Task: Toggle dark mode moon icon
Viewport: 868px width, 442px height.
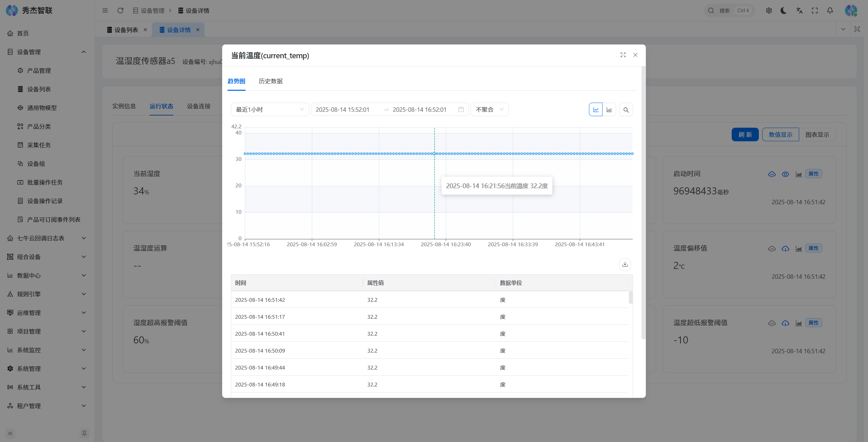Action: [783, 10]
